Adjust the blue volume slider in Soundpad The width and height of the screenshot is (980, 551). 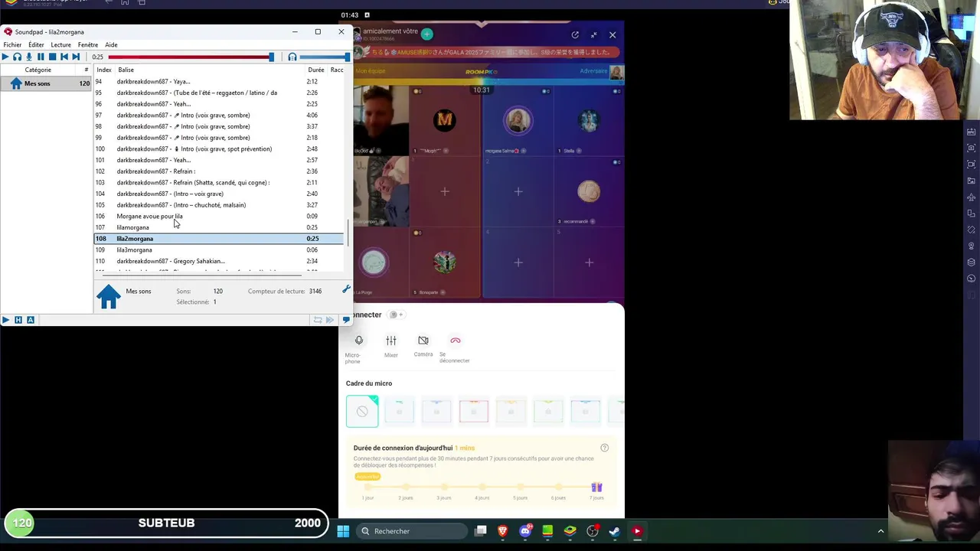[324, 57]
